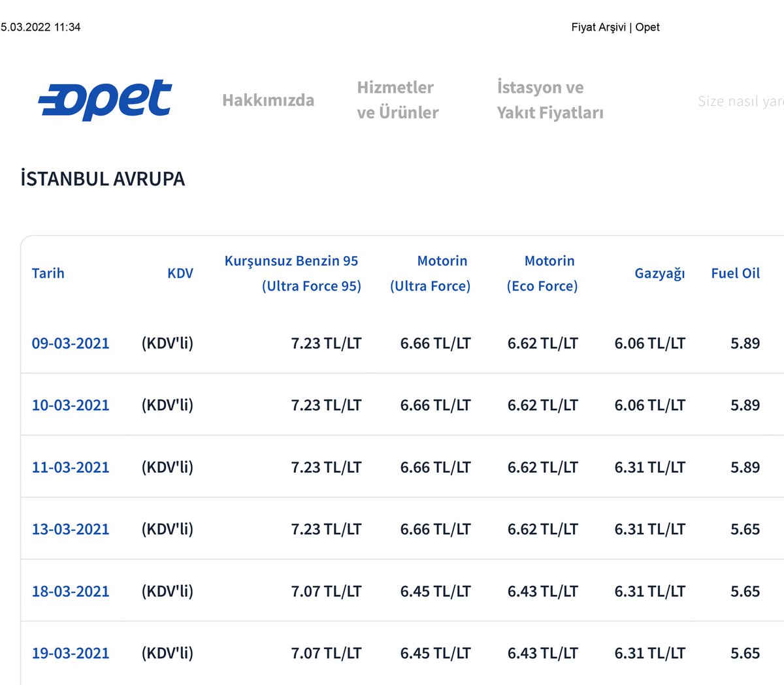Select the date 13-03-2021
Viewport: 784px width, 685px height.
(x=71, y=529)
